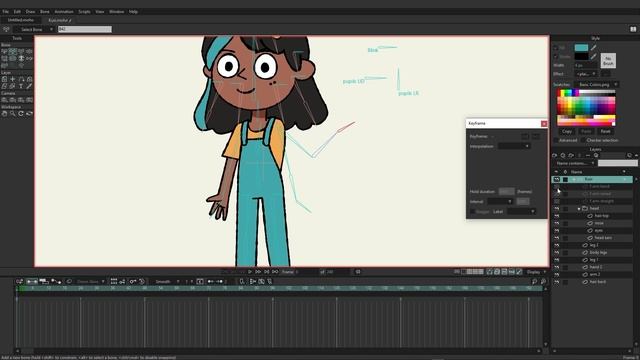Open the Select Bone dropdown
Viewport: 640px width, 360px height.
[33, 29]
